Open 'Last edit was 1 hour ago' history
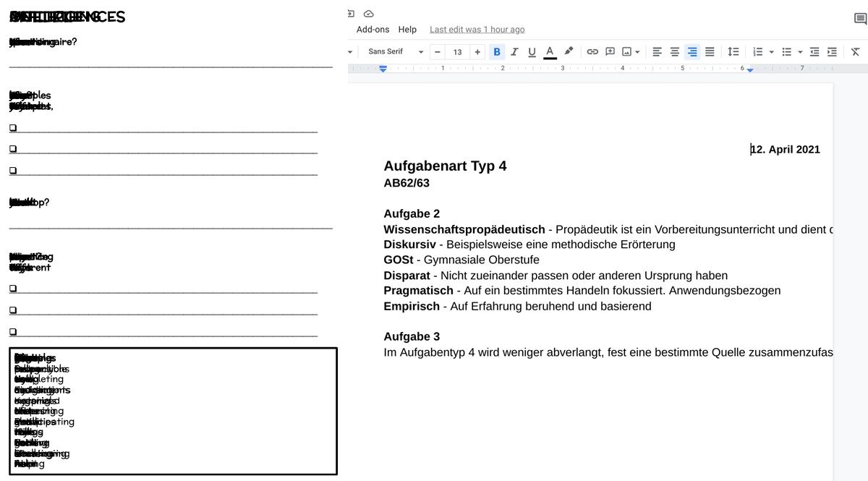This screenshot has width=868, height=481. click(x=477, y=30)
